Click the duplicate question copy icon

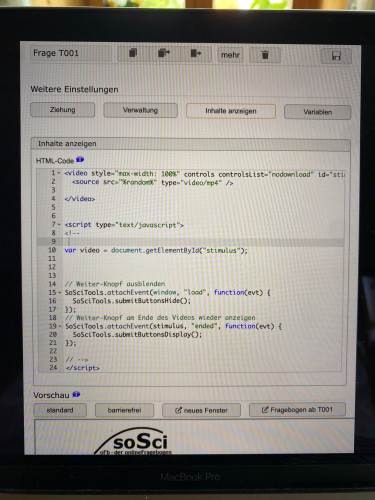click(x=133, y=53)
